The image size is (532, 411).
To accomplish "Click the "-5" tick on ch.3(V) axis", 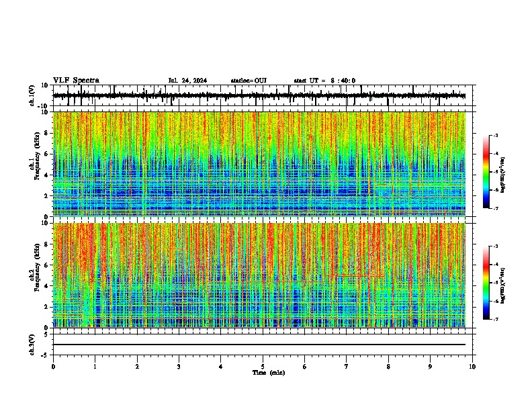I will point(45,355).
